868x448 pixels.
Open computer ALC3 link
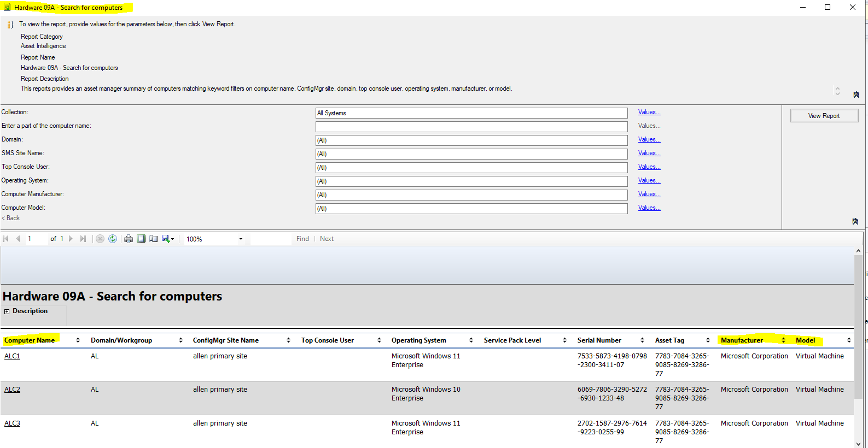(12, 423)
